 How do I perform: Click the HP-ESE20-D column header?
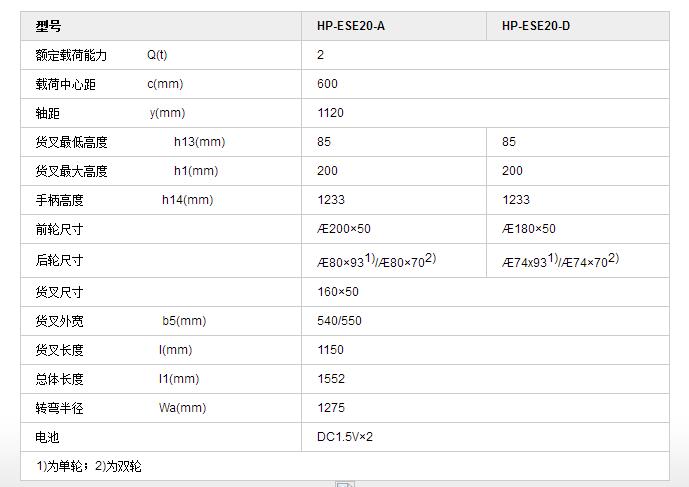point(536,26)
